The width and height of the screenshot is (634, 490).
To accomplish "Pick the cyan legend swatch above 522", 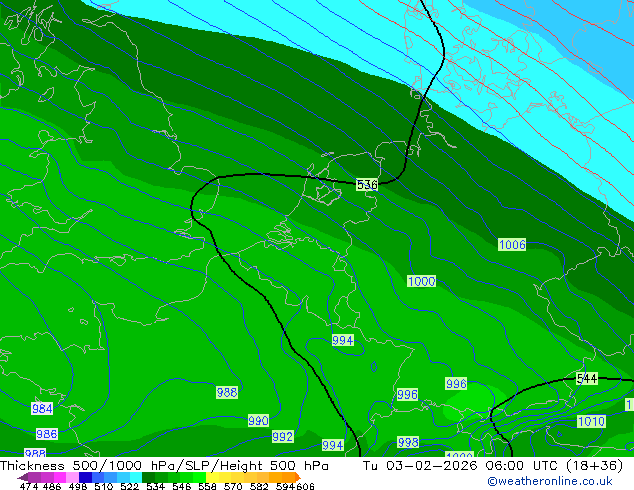I will click(x=135, y=477).
